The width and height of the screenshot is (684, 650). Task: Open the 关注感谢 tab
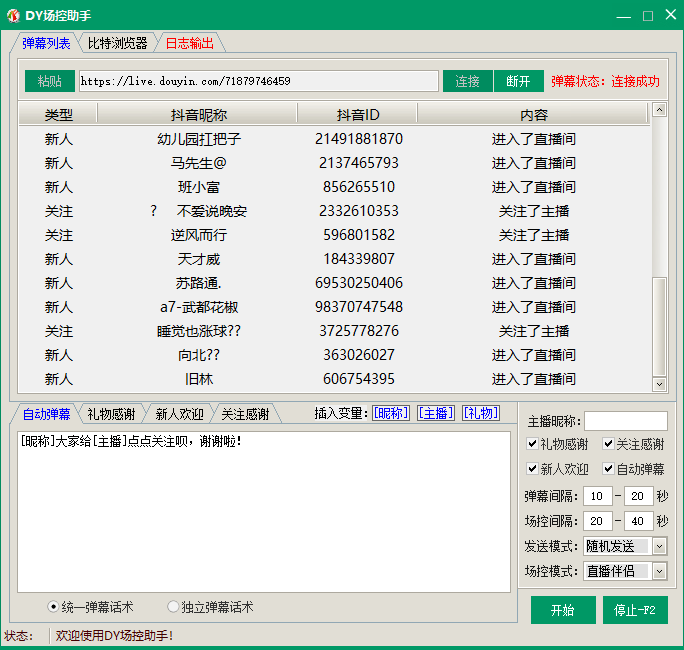pos(245,414)
